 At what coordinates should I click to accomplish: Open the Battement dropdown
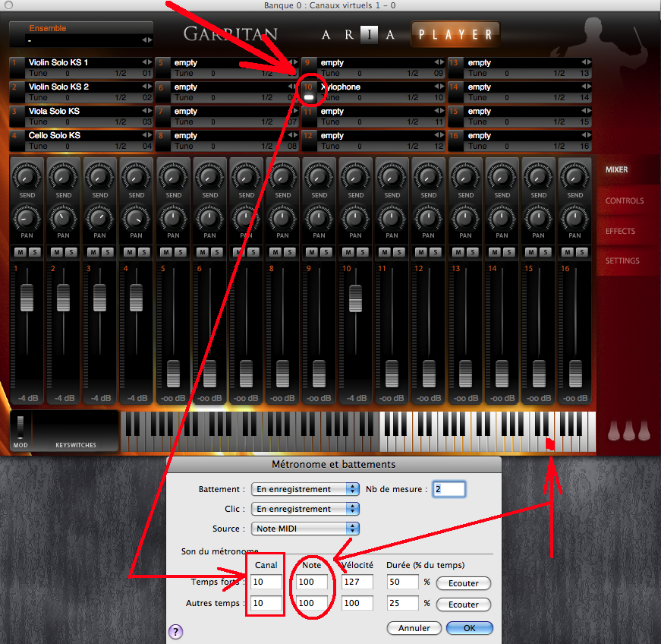(x=306, y=489)
